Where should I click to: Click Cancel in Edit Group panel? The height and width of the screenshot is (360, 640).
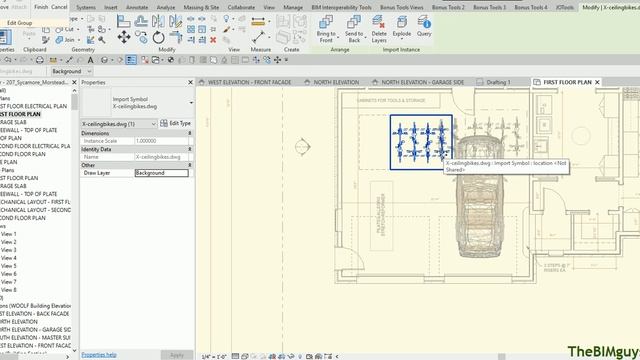coord(59,7)
